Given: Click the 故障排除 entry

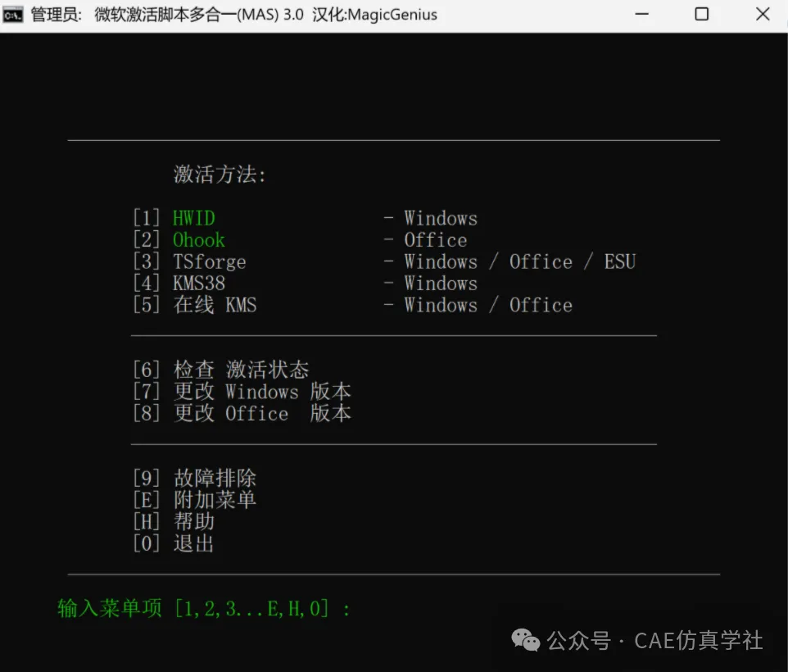Looking at the screenshot, I should 215,478.
